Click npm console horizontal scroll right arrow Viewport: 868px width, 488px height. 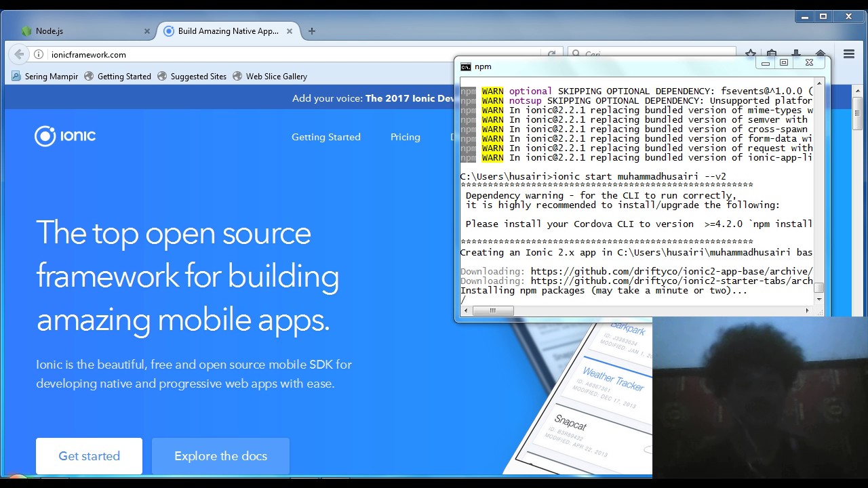(x=807, y=310)
